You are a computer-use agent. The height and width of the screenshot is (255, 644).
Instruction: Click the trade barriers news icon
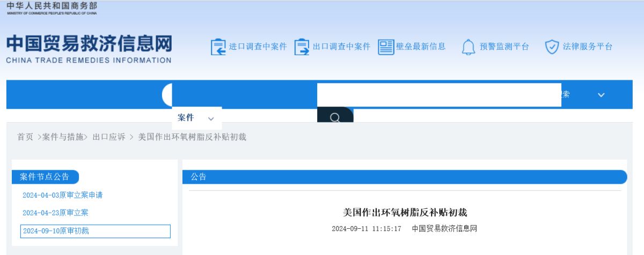click(x=385, y=47)
